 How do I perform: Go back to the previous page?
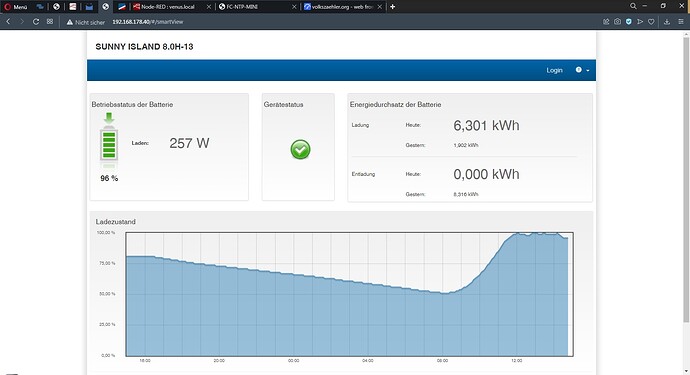coord(8,22)
